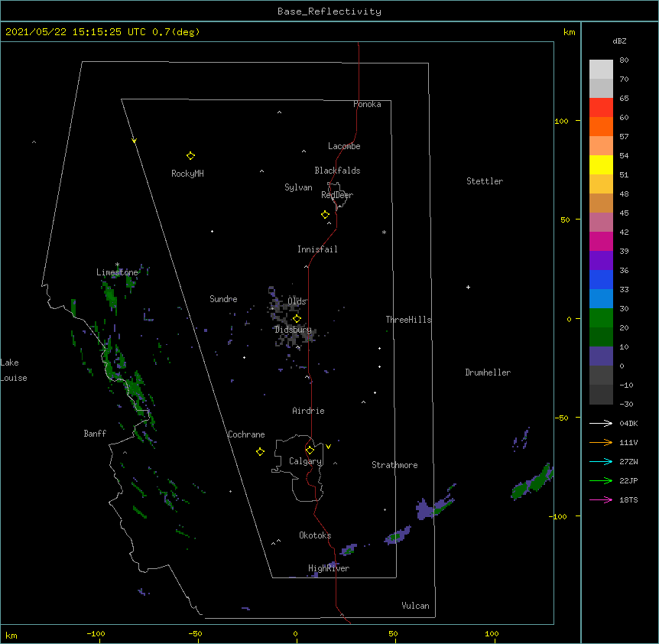The height and width of the screenshot is (644, 659).
Task: Click the green echo cluster east of Drumheller
Action: (533, 482)
